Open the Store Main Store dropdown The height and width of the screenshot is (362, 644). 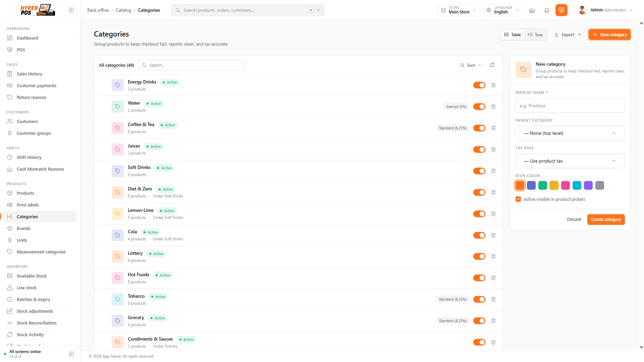(459, 10)
